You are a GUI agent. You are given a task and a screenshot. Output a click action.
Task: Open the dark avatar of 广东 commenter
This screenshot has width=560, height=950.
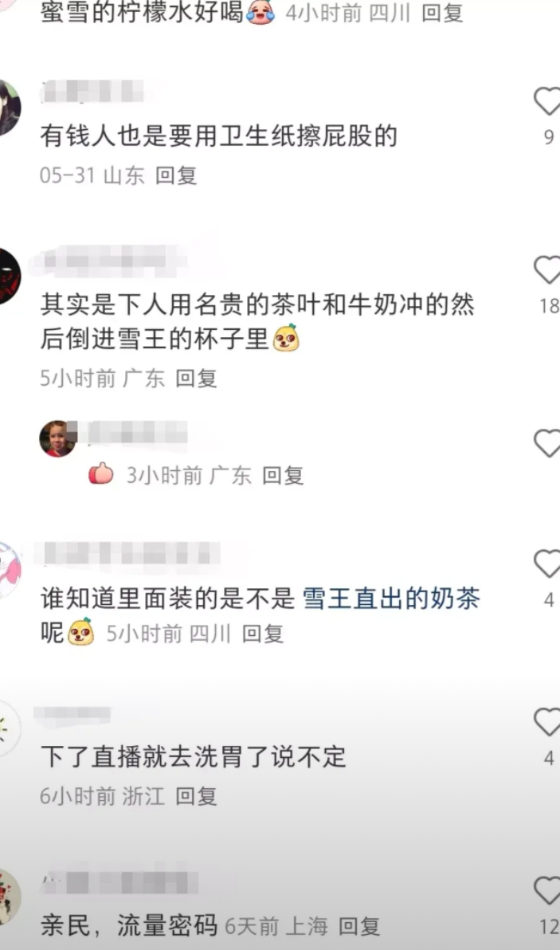9,277
